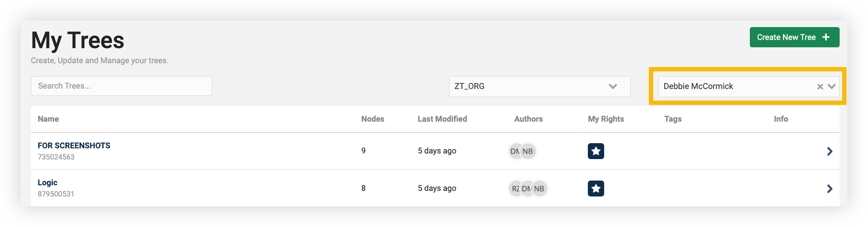
Task: Open FOR SCREENSHOTS row chevron arrow
Action: [830, 151]
